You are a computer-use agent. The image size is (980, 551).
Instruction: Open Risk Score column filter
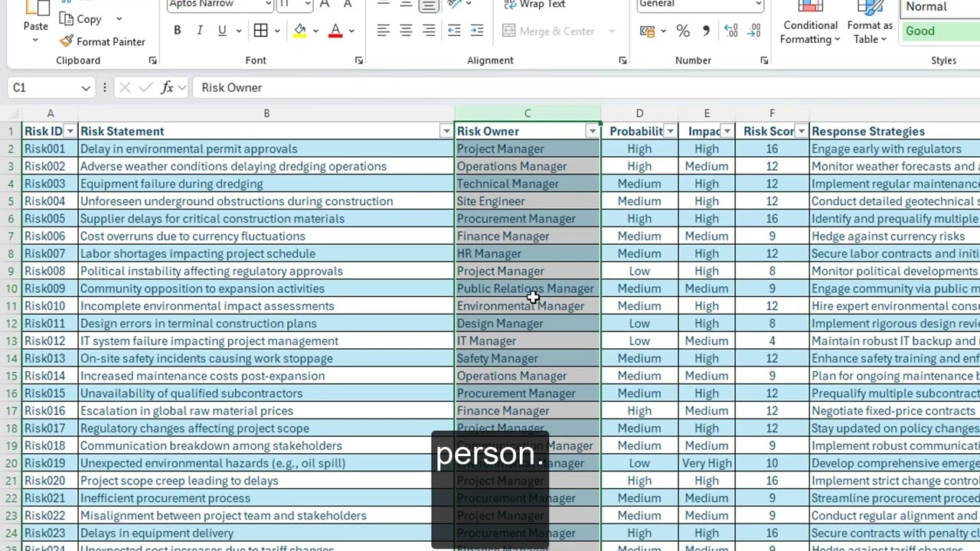pyautogui.click(x=801, y=132)
